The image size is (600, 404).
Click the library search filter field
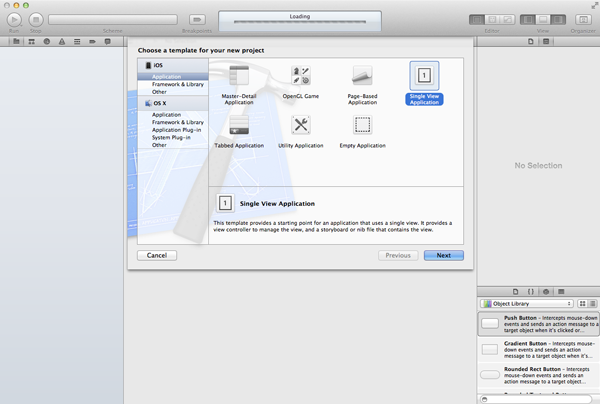pos(536,399)
